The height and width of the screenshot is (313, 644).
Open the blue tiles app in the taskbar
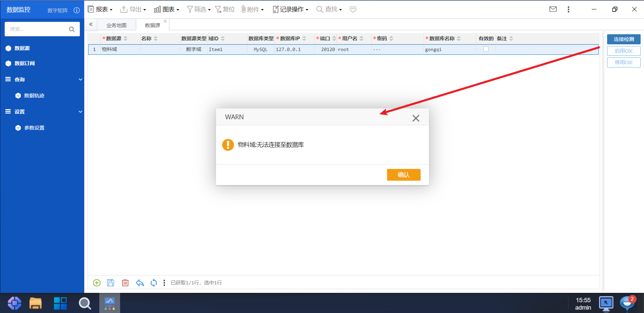[60, 303]
